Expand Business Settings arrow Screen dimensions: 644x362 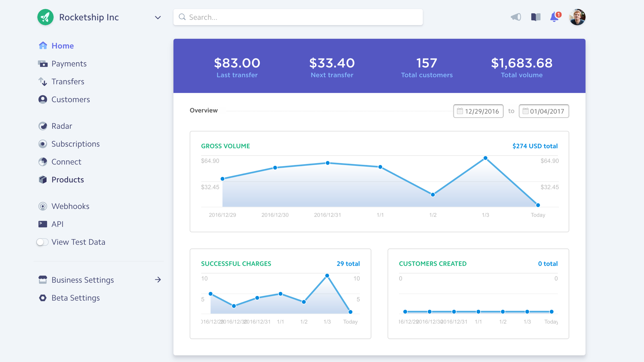coord(158,280)
